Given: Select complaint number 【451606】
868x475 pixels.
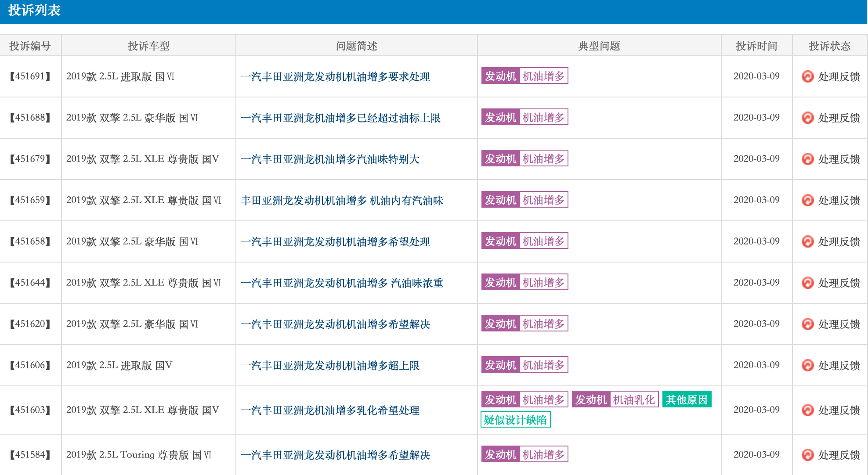Looking at the screenshot, I should pos(30,365).
